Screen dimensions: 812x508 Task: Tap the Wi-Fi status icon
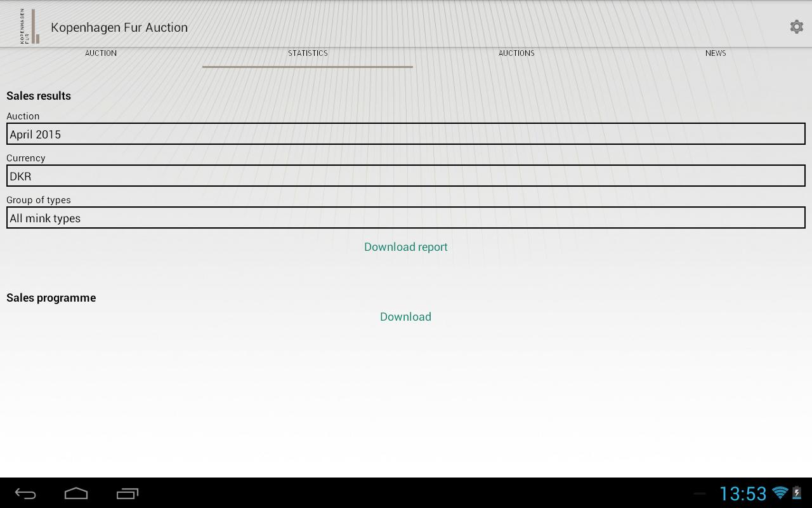pyautogui.click(x=780, y=493)
